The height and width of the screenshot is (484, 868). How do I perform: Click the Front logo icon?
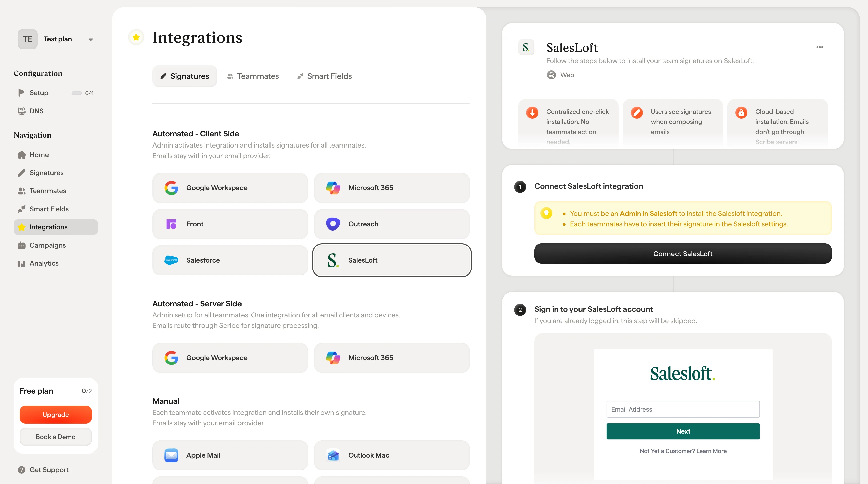click(171, 224)
